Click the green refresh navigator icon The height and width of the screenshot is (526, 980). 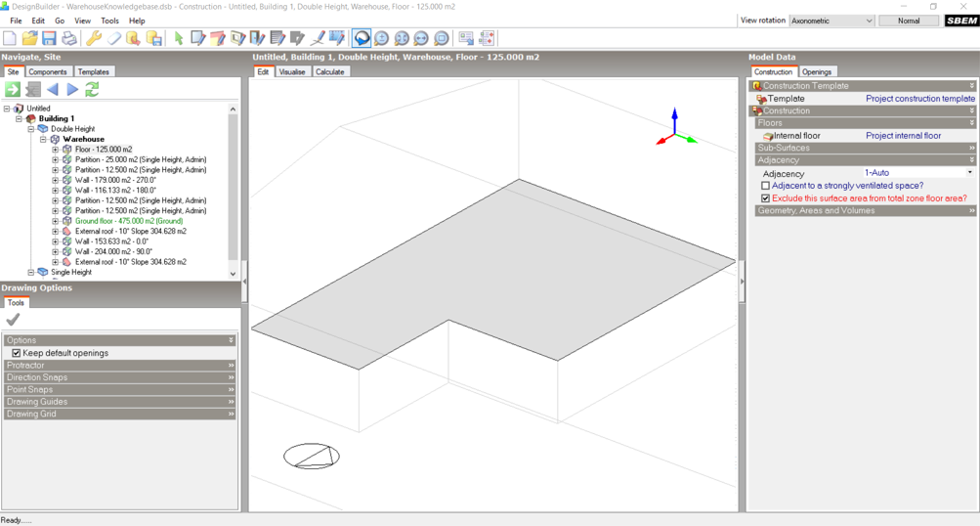(x=92, y=89)
